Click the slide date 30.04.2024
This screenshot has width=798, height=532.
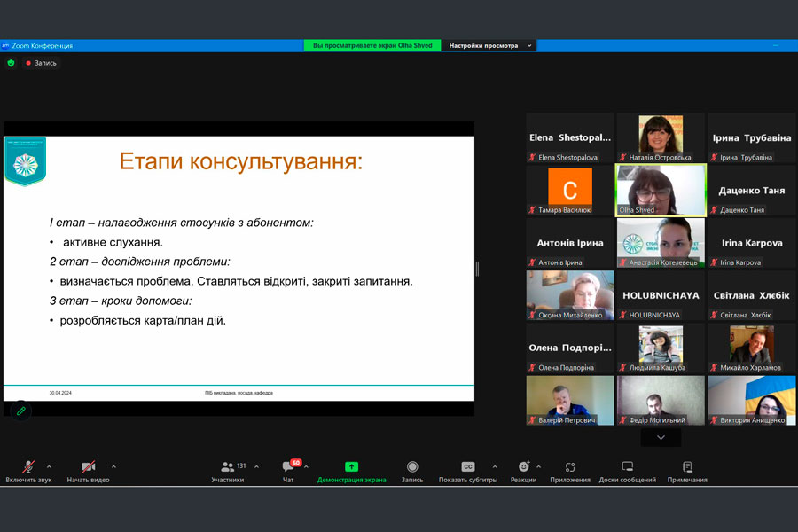coord(60,393)
